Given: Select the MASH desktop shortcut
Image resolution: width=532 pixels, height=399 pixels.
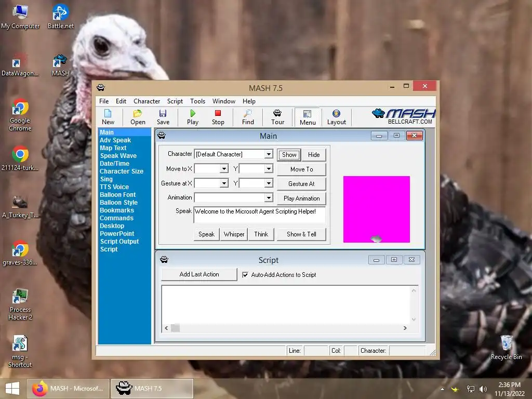Looking at the screenshot, I should pos(60,65).
